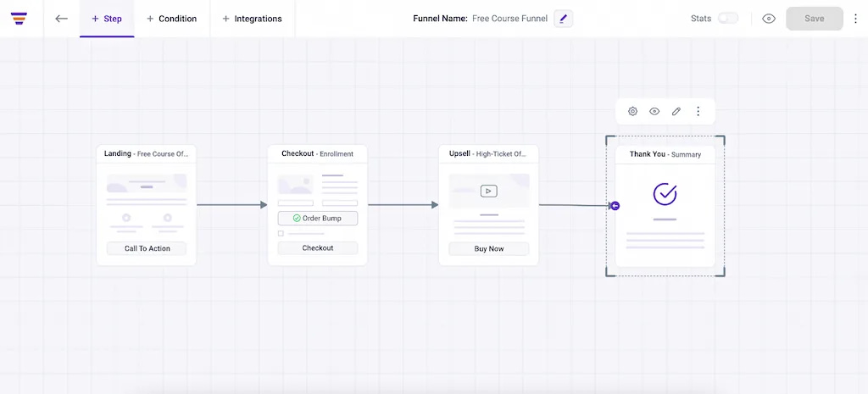Select the Thank You Summary card title
868x394 pixels.
click(x=665, y=154)
